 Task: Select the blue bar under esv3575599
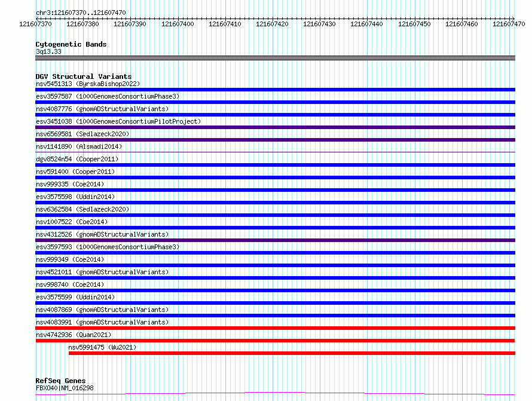pos(275,303)
